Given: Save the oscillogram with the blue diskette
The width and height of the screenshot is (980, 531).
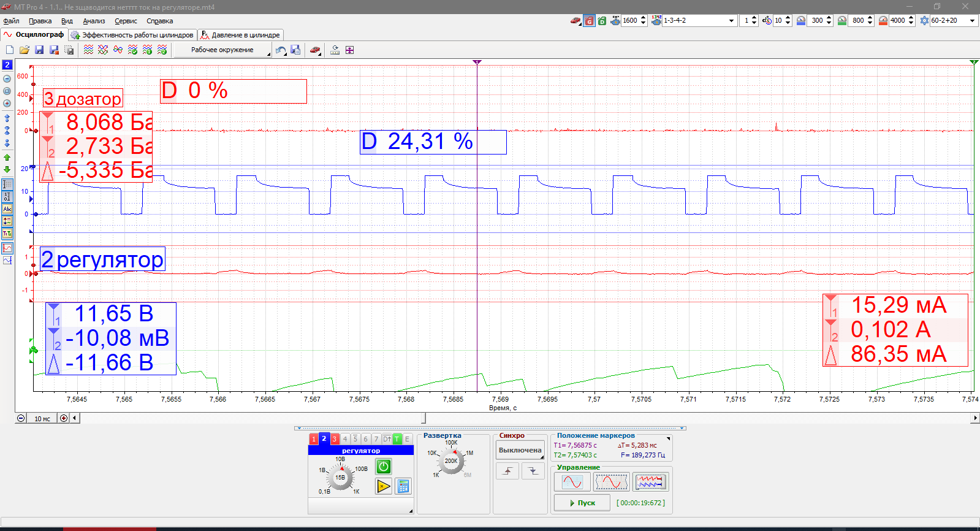Looking at the screenshot, I should point(39,50).
